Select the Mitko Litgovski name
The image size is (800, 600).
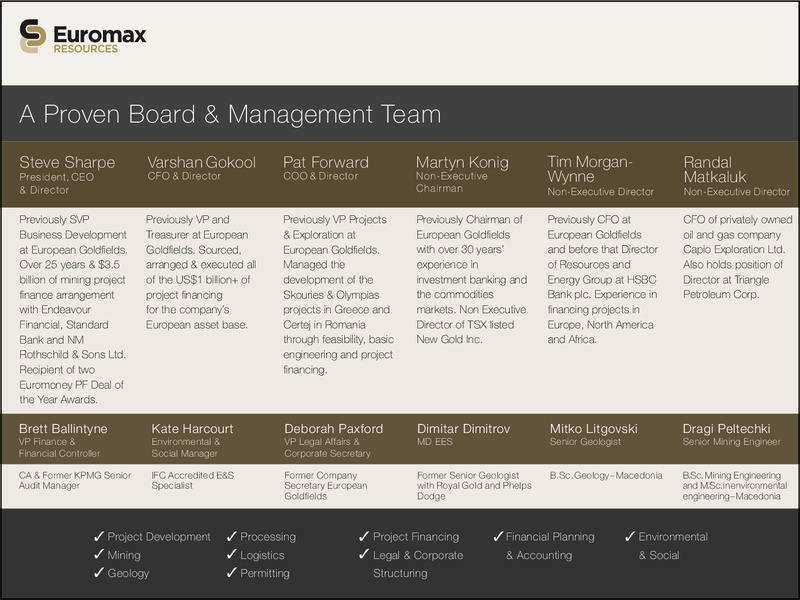593,429
